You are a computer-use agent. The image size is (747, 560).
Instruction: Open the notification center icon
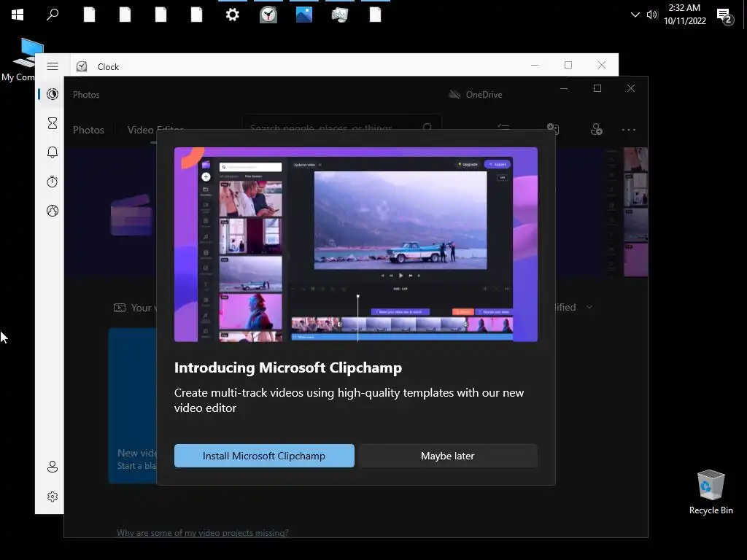pyautogui.click(x=726, y=17)
